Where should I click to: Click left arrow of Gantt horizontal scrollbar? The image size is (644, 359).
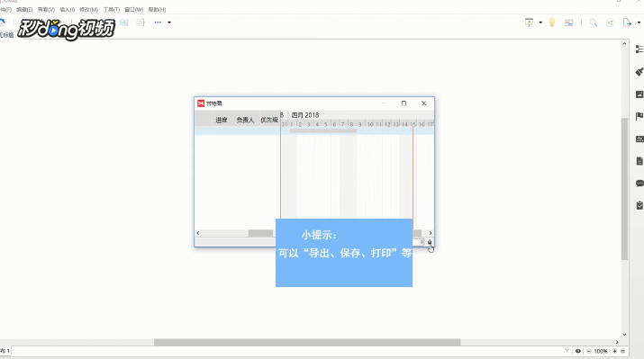198,233
